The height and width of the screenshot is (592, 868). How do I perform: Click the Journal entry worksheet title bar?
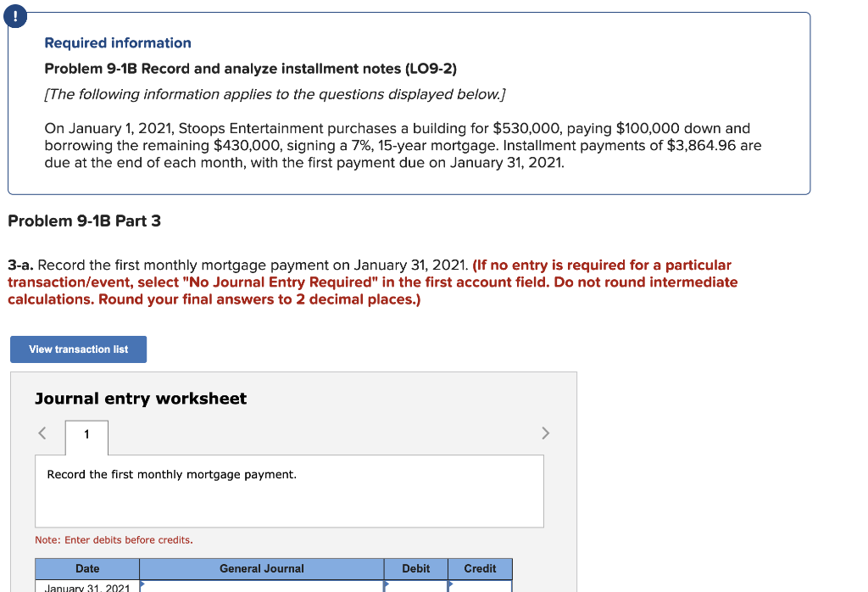pos(140,398)
